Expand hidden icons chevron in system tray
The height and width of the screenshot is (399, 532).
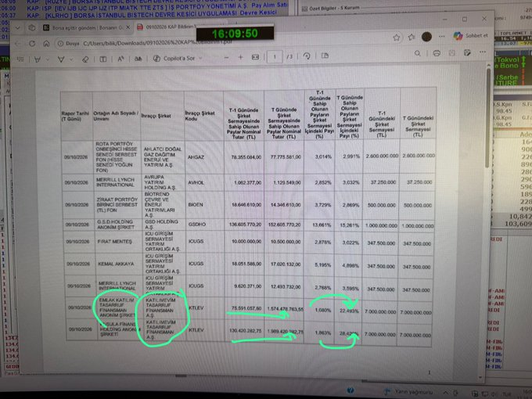[445, 393]
